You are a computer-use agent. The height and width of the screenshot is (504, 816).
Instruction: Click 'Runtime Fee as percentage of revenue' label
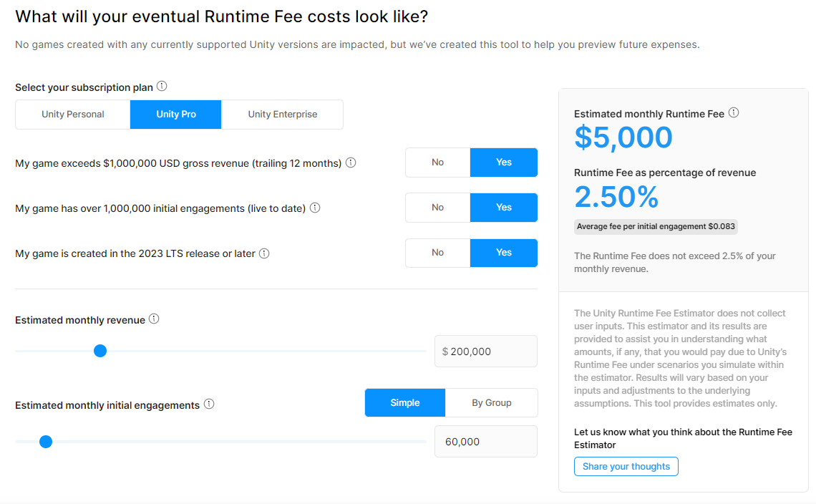click(x=665, y=173)
